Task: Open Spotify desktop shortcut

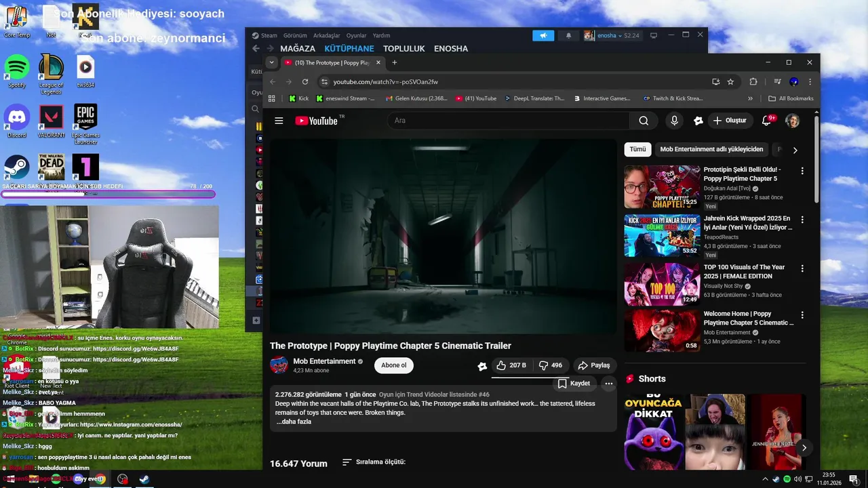Action: click(x=17, y=72)
